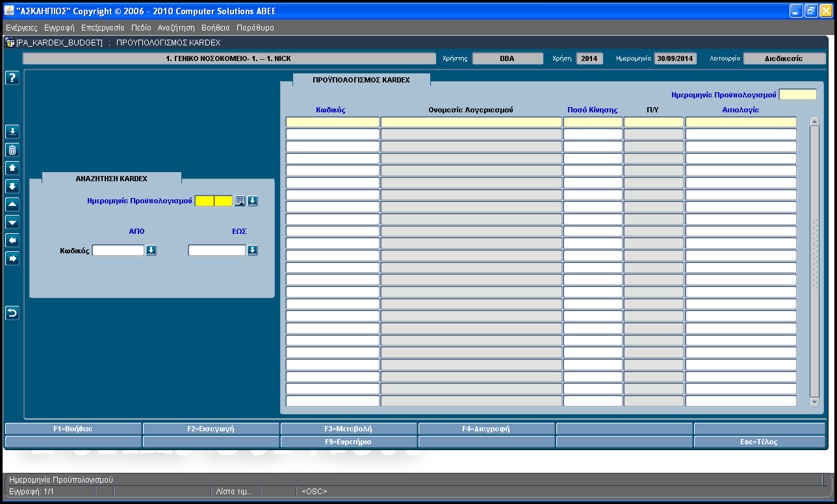The width and height of the screenshot is (837, 504).
Task: Click the F2=Εισαγωγή button
Action: point(211,429)
